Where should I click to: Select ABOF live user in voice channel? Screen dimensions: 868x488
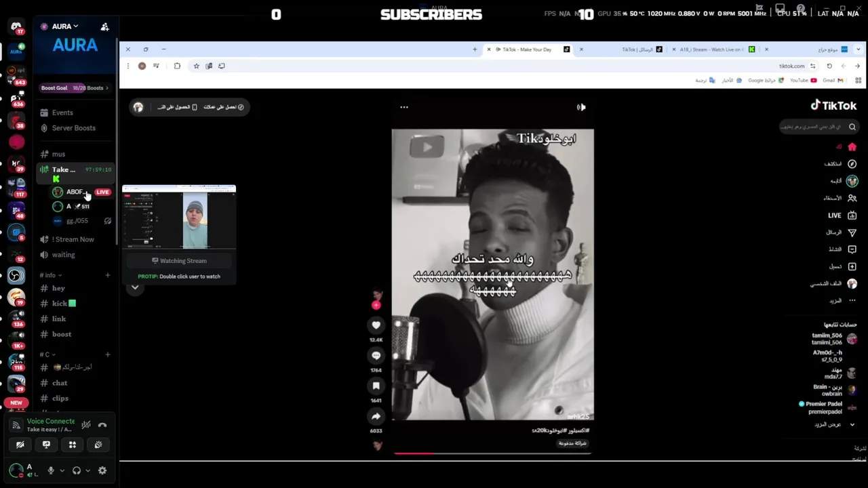point(81,192)
